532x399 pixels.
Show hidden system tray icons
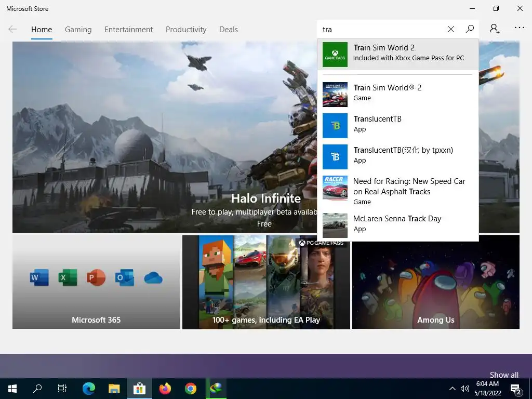(x=453, y=389)
